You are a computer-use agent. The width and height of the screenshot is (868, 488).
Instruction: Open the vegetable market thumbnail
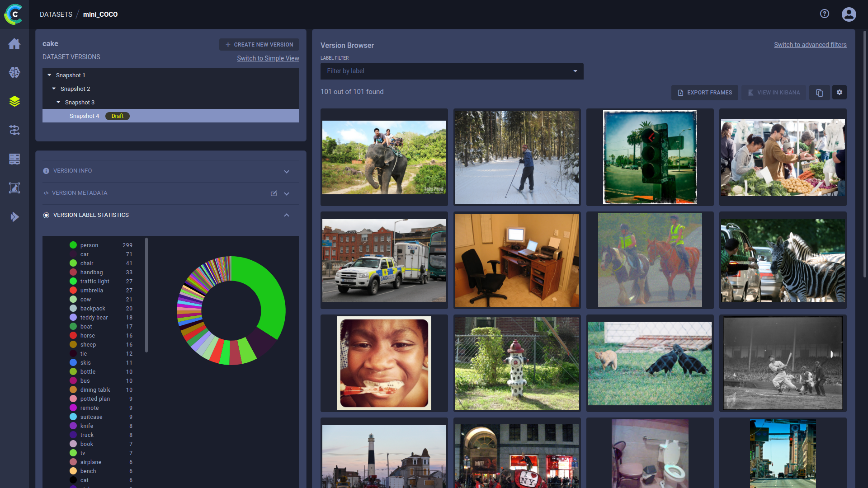click(783, 157)
